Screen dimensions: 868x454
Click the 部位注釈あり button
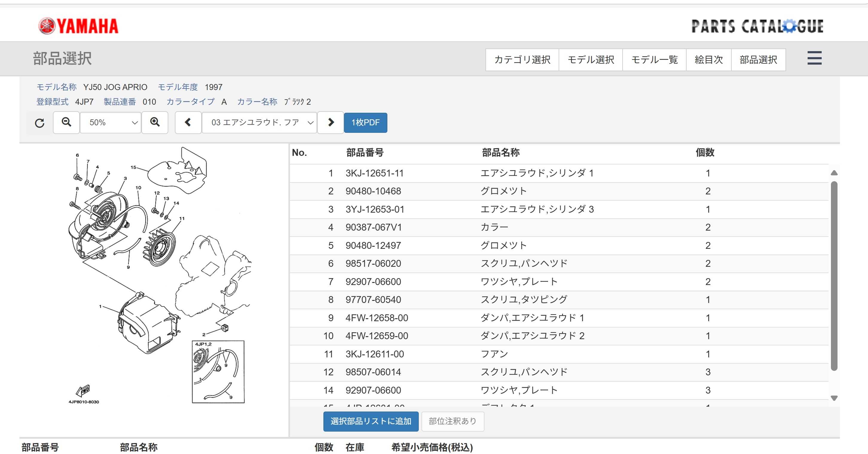coord(453,421)
